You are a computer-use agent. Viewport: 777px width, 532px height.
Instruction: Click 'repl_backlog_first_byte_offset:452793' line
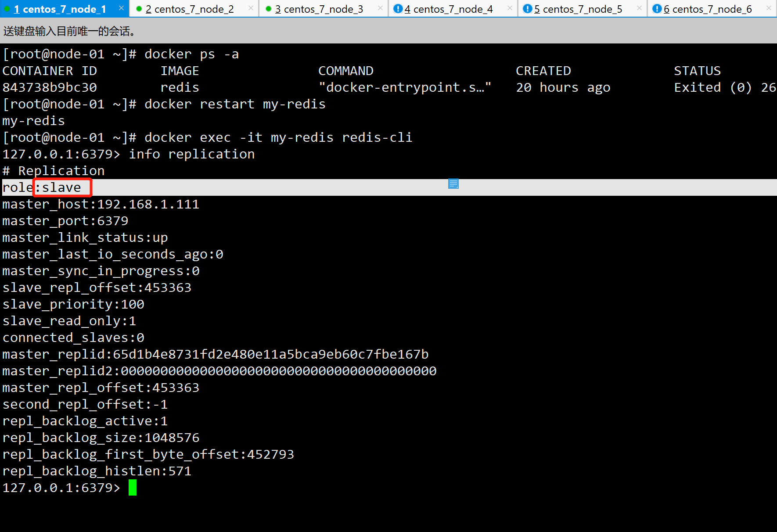(148, 454)
